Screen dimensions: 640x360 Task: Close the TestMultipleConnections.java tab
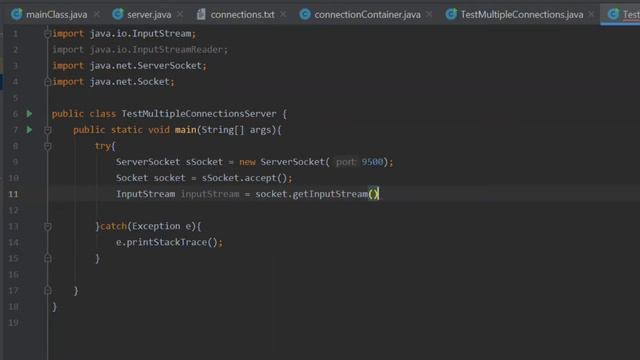click(x=591, y=15)
